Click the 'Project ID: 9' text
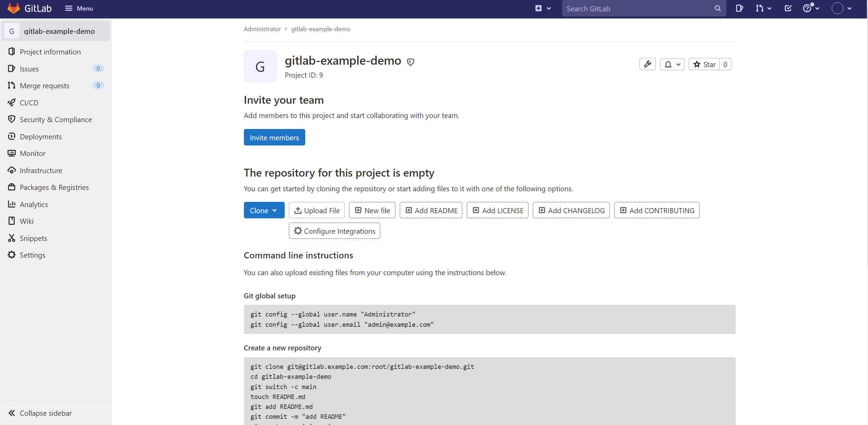 304,75
